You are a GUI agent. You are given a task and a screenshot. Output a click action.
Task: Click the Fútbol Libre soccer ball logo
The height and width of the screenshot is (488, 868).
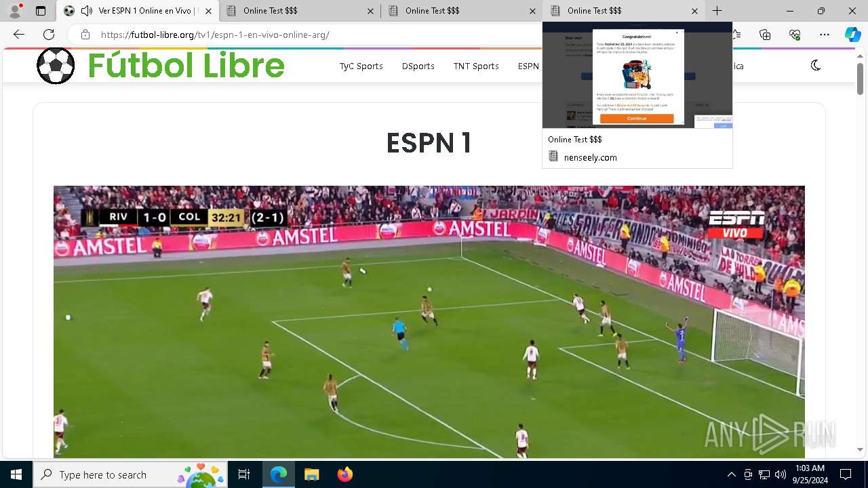coord(56,66)
